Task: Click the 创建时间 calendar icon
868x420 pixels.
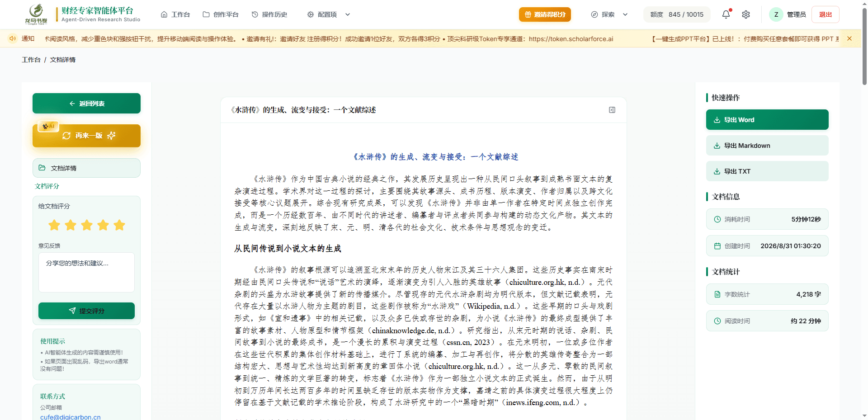Action: click(717, 246)
